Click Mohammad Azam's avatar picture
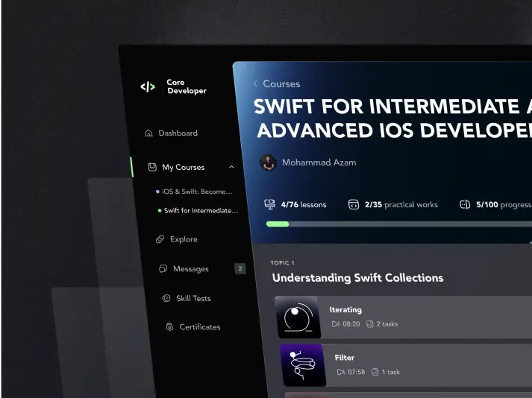Screen dimensions: 532x398 tap(268, 162)
